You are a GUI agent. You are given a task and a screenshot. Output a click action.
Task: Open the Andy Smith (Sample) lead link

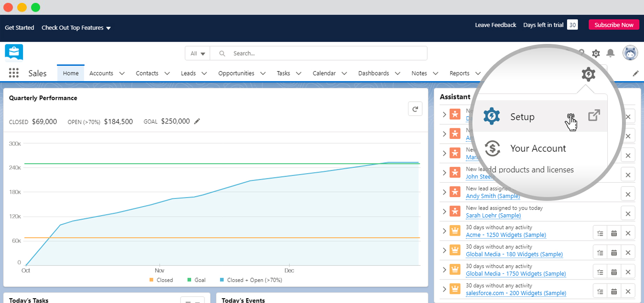[493, 196]
